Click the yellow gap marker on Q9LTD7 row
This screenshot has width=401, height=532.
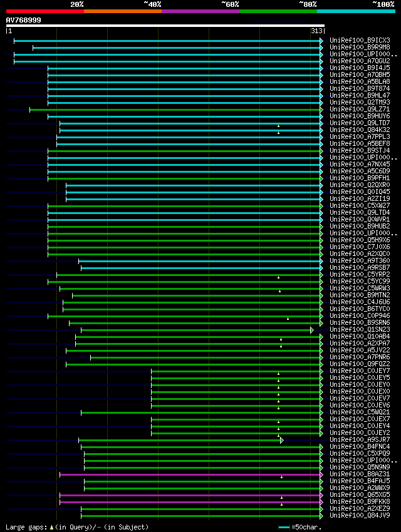point(278,126)
